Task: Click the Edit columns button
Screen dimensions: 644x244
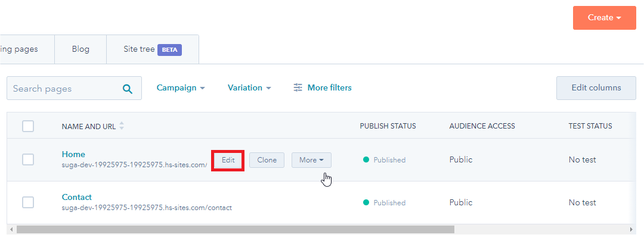Action: click(596, 87)
